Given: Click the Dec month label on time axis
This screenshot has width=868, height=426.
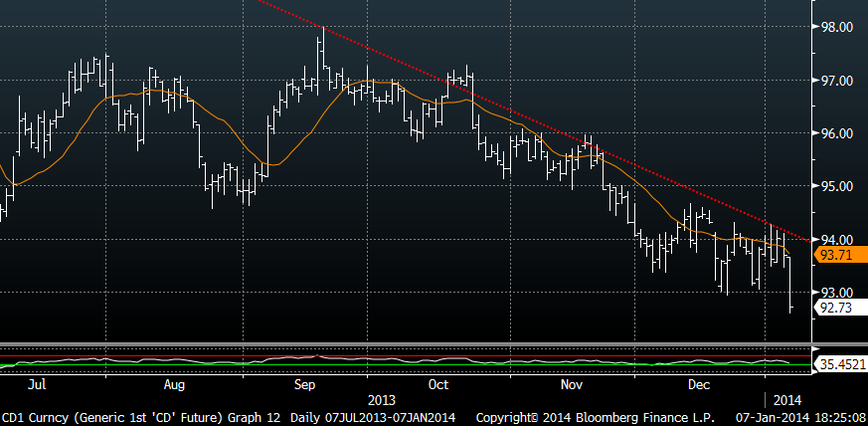Looking at the screenshot, I should click(x=698, y=383).
